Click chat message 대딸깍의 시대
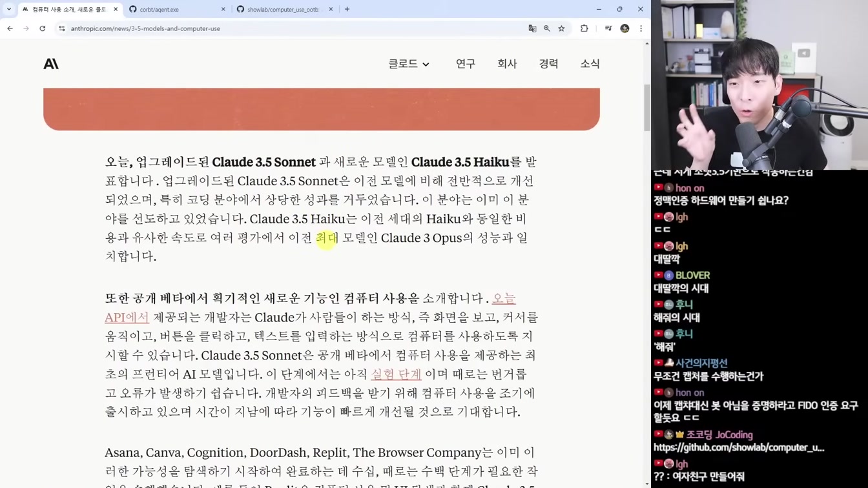The height and width of the screenshot is (488, 868). tap(681, 289)
